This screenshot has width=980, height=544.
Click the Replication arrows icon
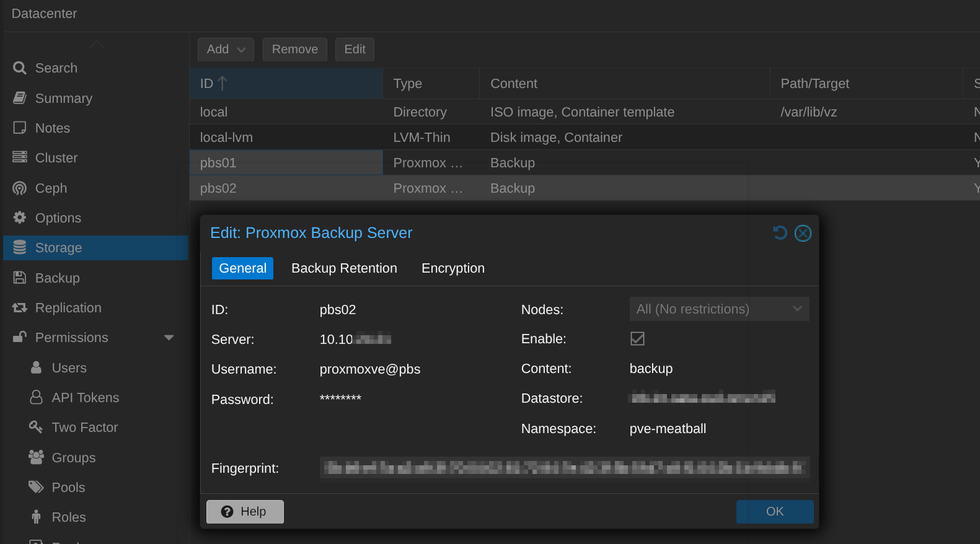click(x=20, y=308)
